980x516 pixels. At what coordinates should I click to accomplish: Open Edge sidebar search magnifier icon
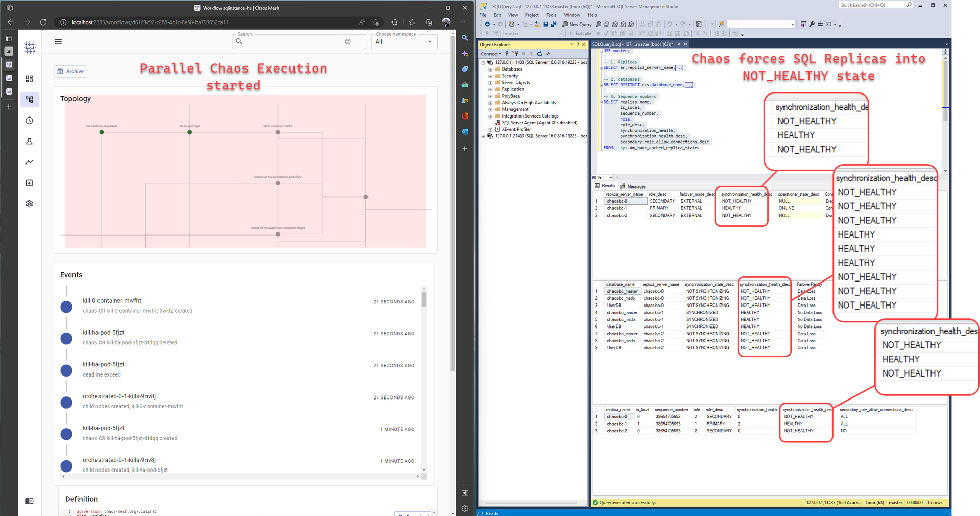(465, 38)
